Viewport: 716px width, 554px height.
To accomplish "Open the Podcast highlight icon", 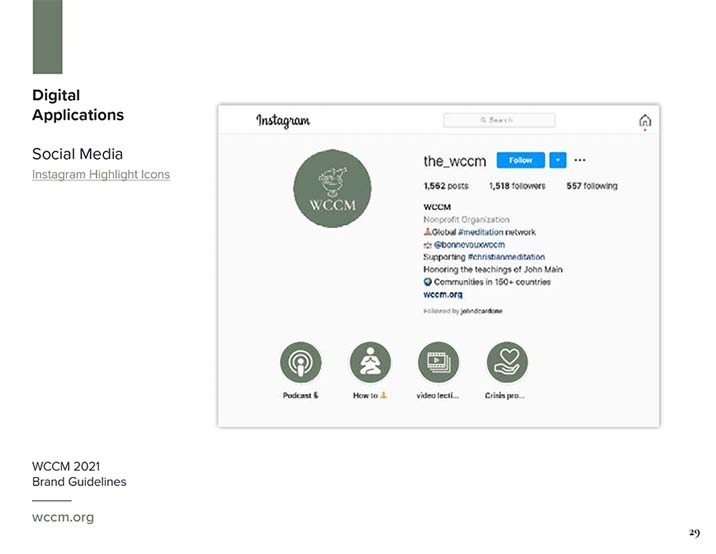I will 300,362.
